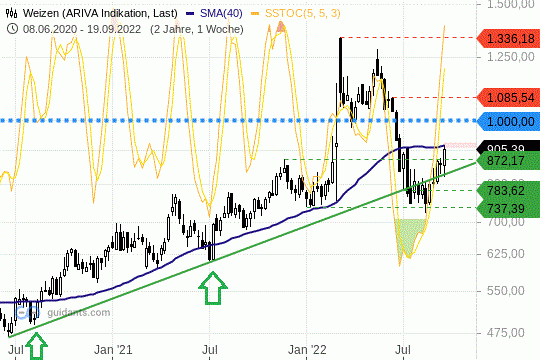Click the Jan '21 time axis label

point(113,350)
